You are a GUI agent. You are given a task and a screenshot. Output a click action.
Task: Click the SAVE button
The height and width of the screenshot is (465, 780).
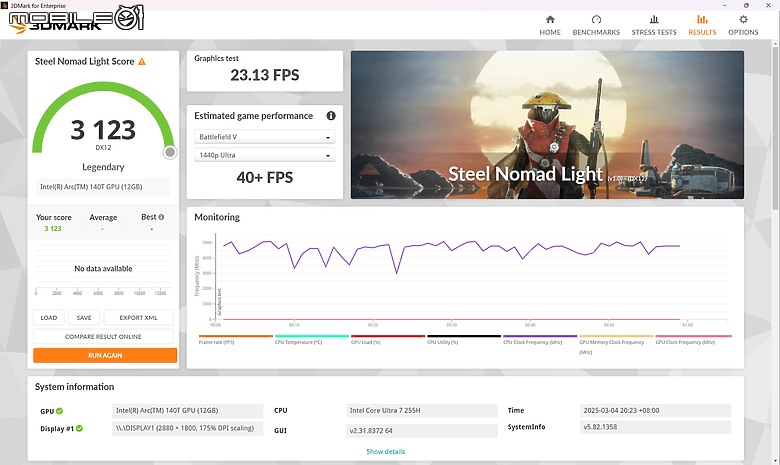click(84, 317)
